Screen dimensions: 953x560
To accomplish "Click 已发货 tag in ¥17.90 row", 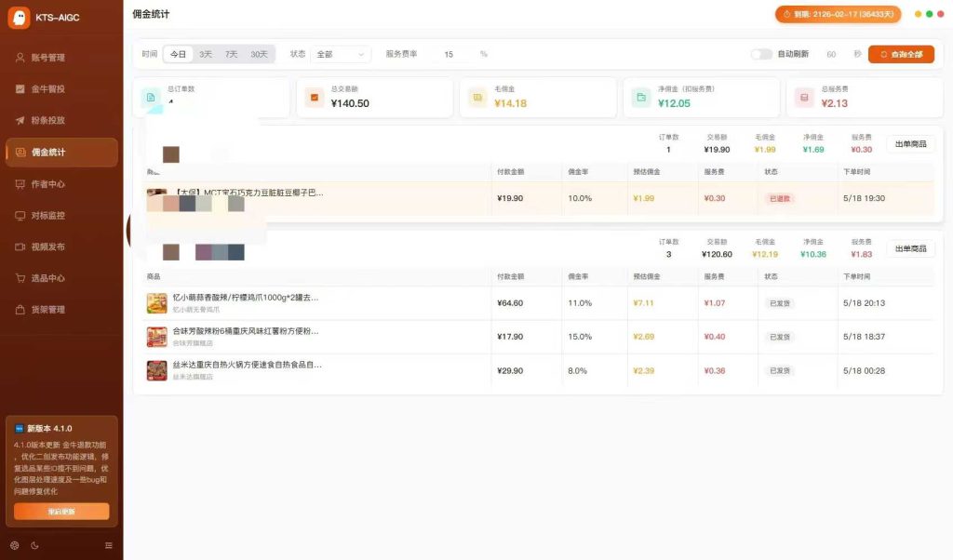I will (x=780, y=337).
